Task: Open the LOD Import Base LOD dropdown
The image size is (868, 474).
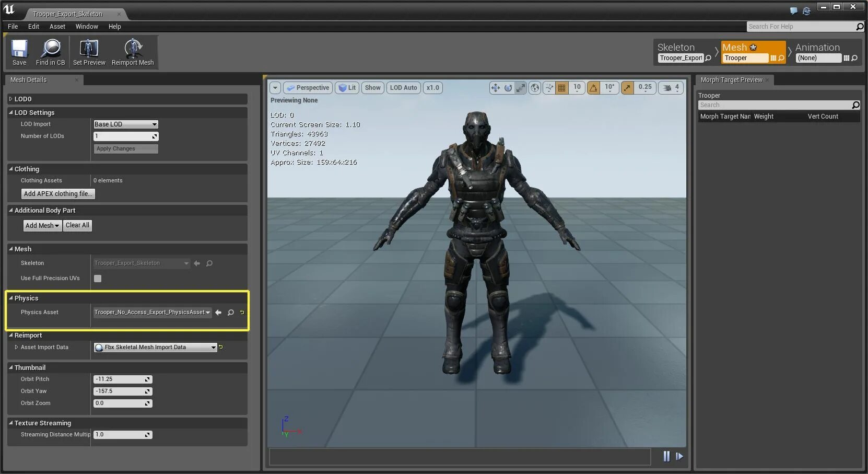Action: point(126,124)
